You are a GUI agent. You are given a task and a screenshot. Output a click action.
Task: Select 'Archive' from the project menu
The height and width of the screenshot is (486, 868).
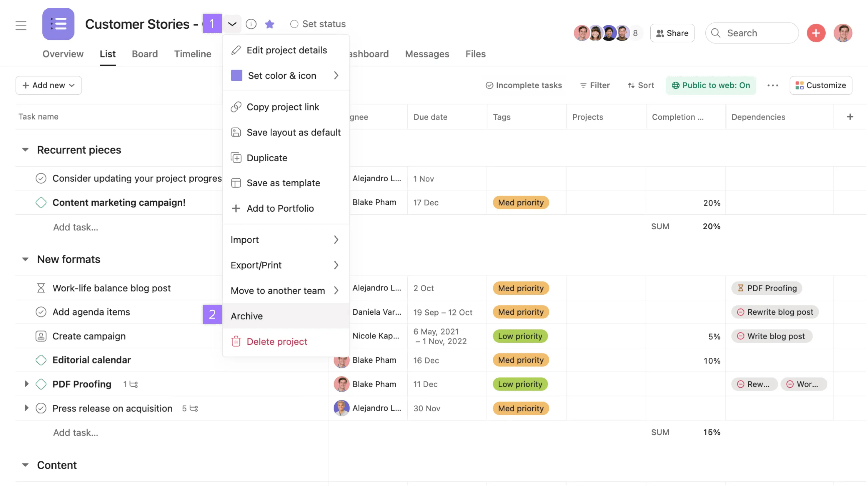coord(247,315)
